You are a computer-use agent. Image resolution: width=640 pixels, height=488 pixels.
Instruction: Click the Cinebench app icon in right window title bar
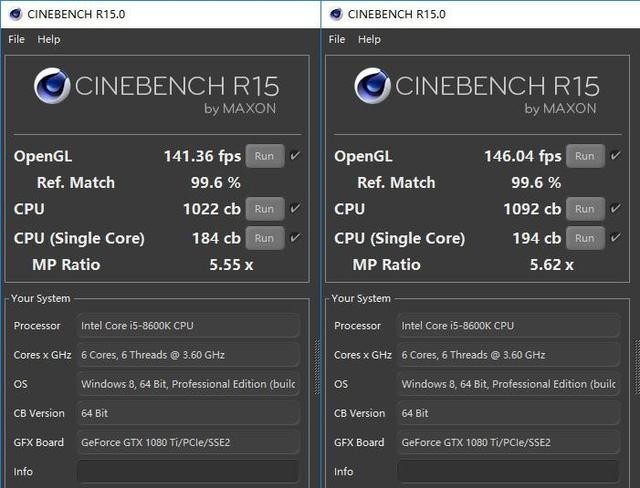(336, 14)
